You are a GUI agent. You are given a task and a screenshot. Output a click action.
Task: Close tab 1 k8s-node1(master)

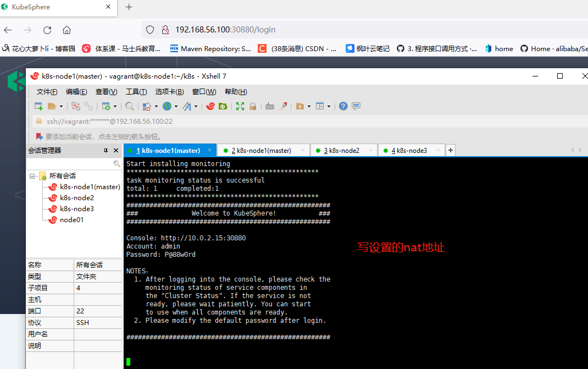pos(209,150)
